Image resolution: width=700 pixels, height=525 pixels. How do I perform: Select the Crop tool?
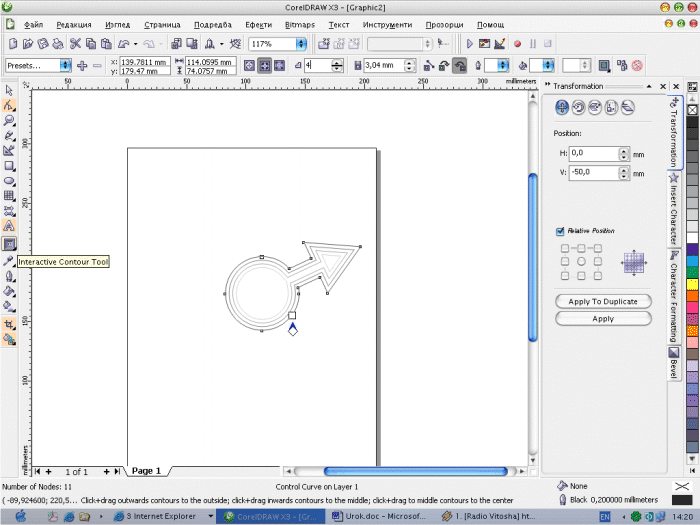9,324
